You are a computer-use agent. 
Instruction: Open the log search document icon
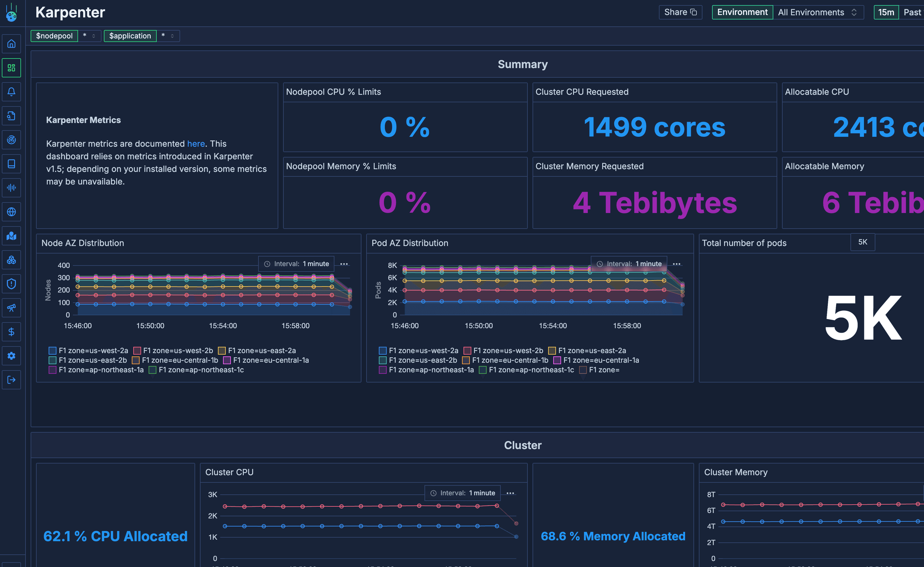pyautogui.click(x=11, y=116)
